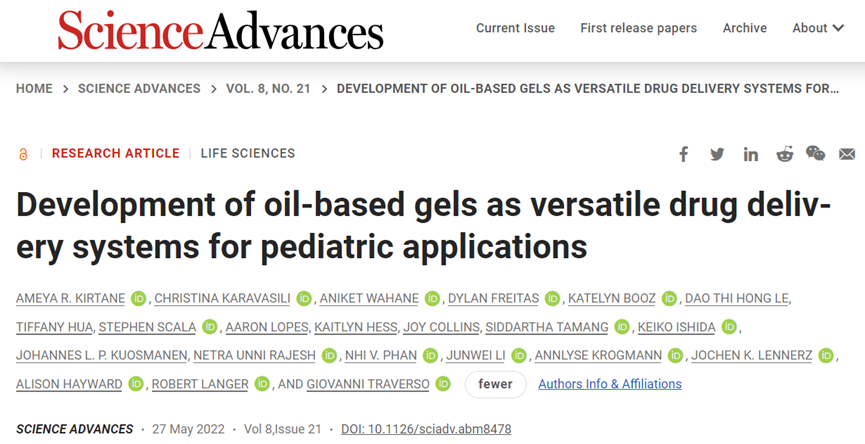Share article on Reddit
The image size is (865, 444).
pyautogui.click(x=784, y=154)
